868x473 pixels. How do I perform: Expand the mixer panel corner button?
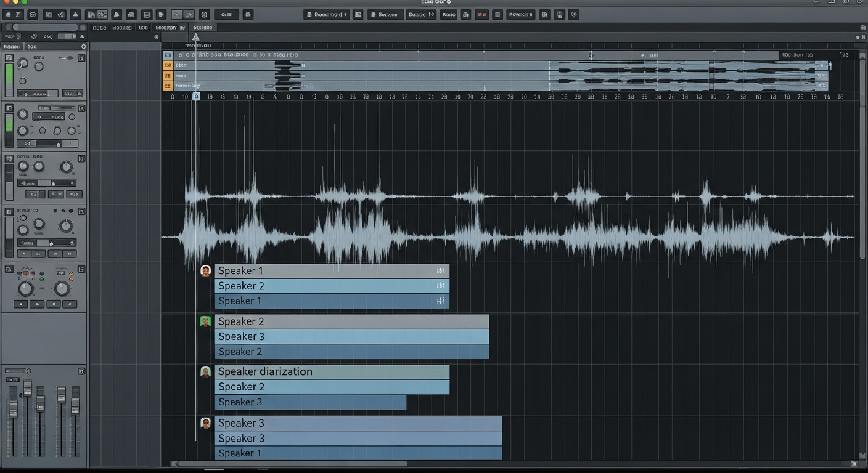coord(81,371)
